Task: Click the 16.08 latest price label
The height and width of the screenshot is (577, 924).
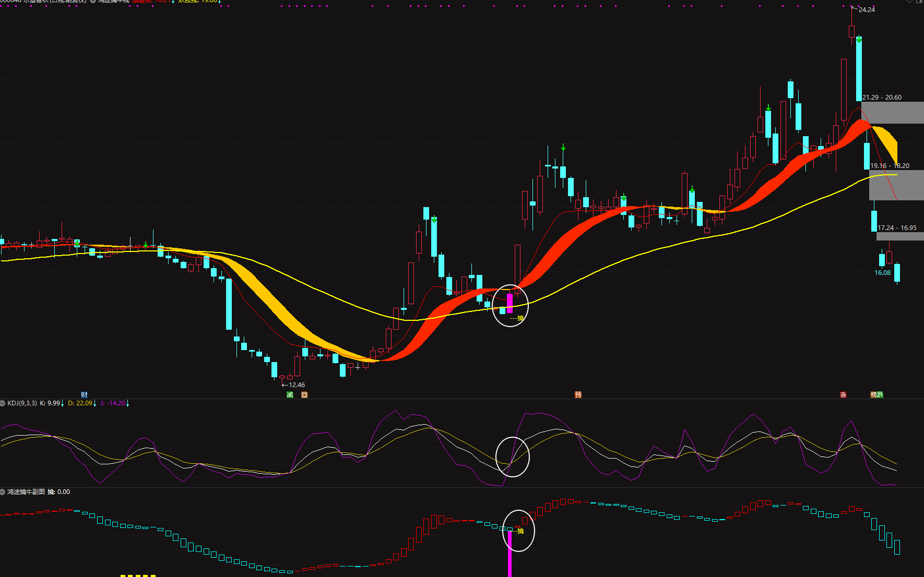Action: pyautogui.click(x=882, y=273)
